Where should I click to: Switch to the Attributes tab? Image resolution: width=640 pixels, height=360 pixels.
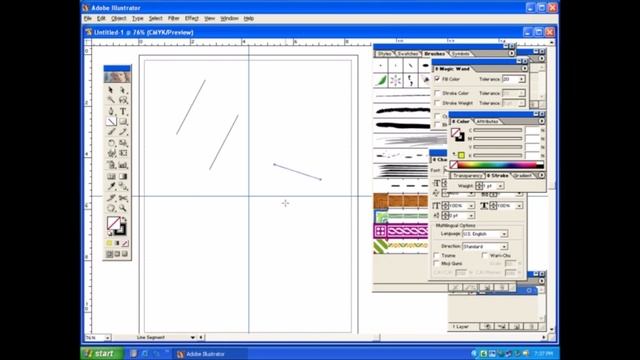[487, 122]
